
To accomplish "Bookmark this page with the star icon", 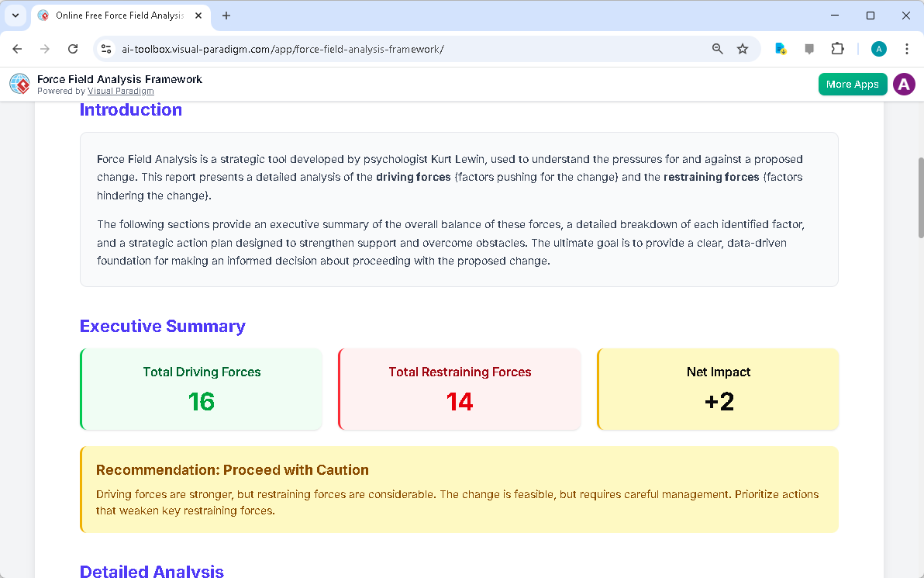I will (743, 48).
